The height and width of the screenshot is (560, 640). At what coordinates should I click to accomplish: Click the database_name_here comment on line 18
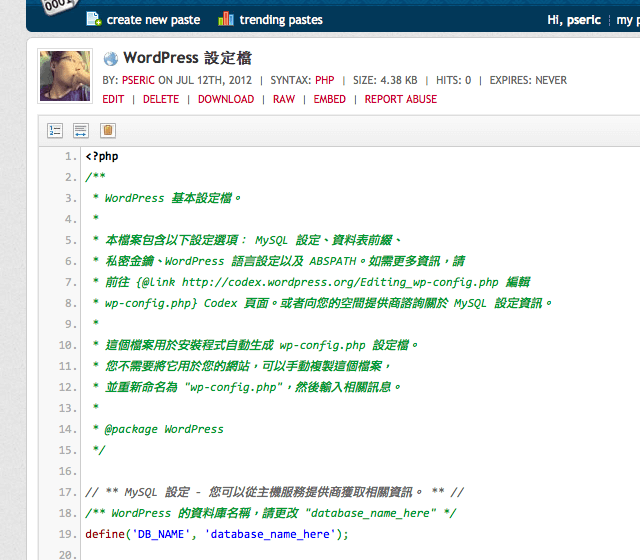pyautogui.click(x=271, y=513)
